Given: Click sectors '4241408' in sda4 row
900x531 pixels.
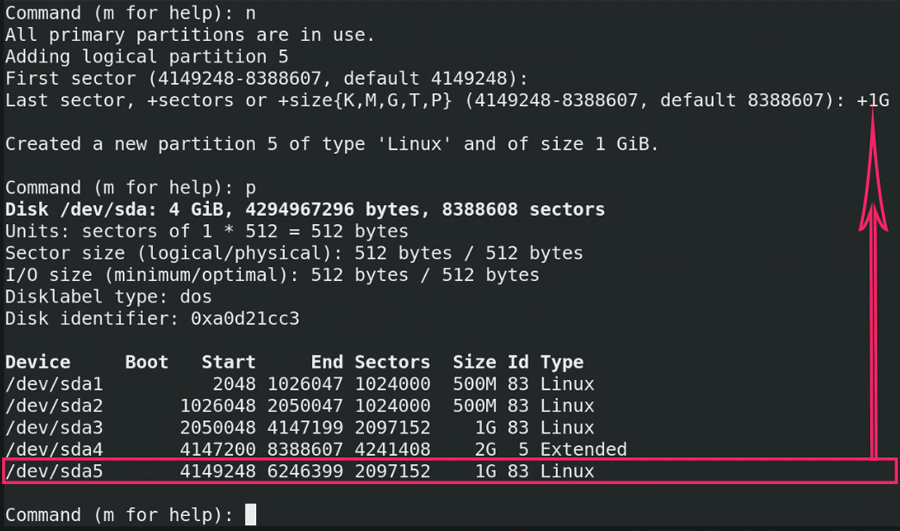Looking at the screenshot, I should 392,449.
